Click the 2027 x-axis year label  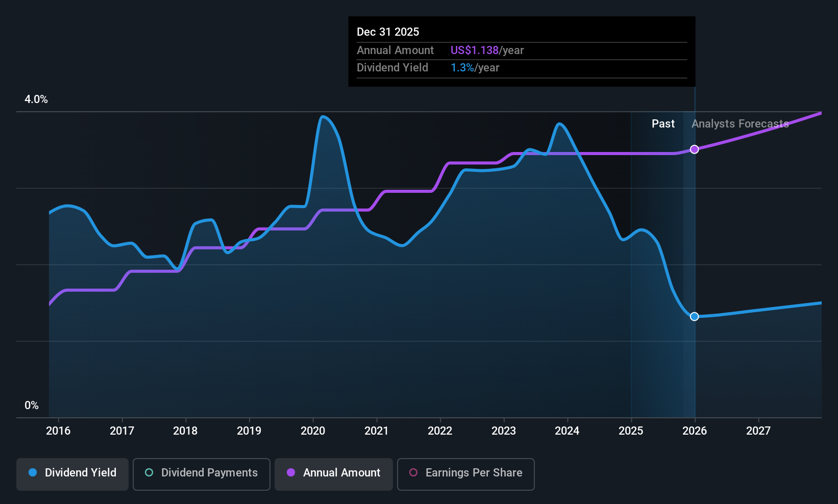pos(758,431)
